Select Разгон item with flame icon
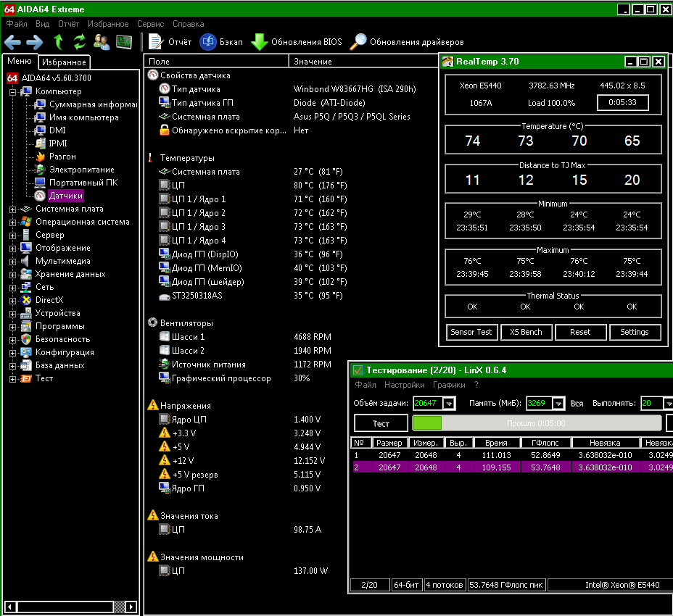Viewport: 673px width, 616px height. pyautogui.click(x=62, y=157)
